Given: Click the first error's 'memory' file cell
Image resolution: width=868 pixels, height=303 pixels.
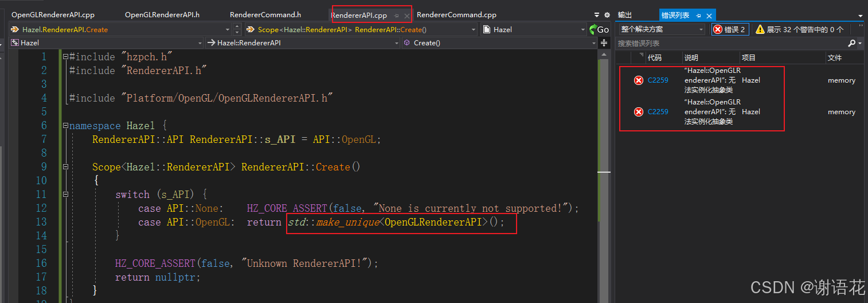Looking at the screenshot, I should (841, 80).
